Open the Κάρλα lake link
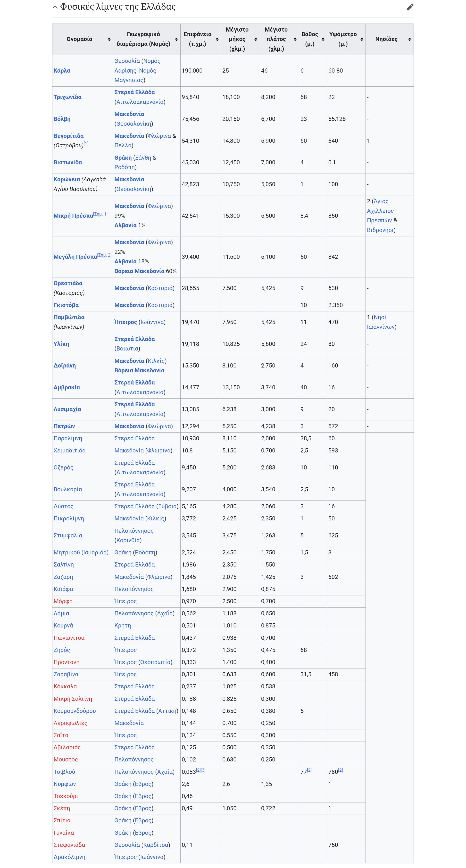 pyautogui.click(x=62, y=71)
